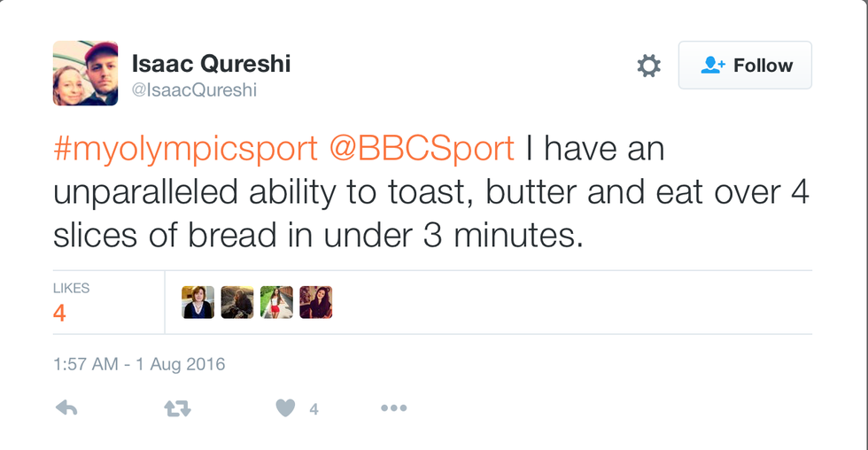
Task: Click the Isaac Qureshi display name
Action: coord(211,64)
